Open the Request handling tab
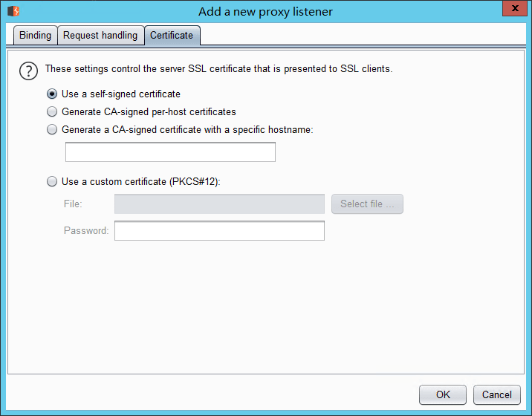532x416 pixels. (101, 36)
